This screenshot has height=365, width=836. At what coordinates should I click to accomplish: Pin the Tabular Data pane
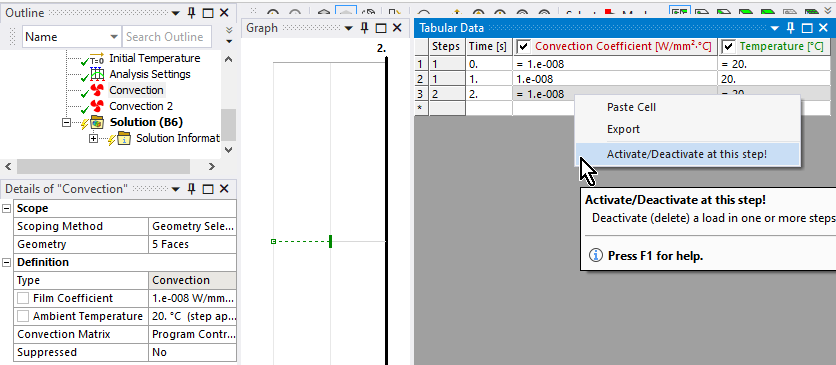click(x=791, y=28)
